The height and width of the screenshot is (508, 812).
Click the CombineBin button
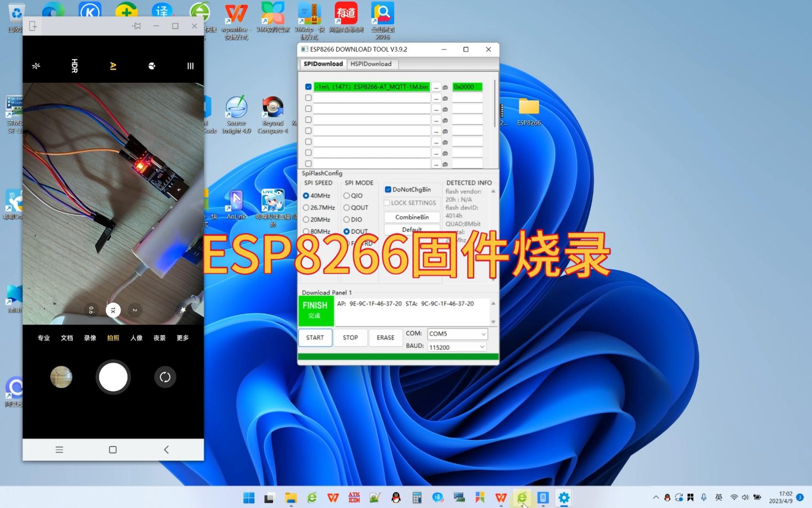pos(412,217)
